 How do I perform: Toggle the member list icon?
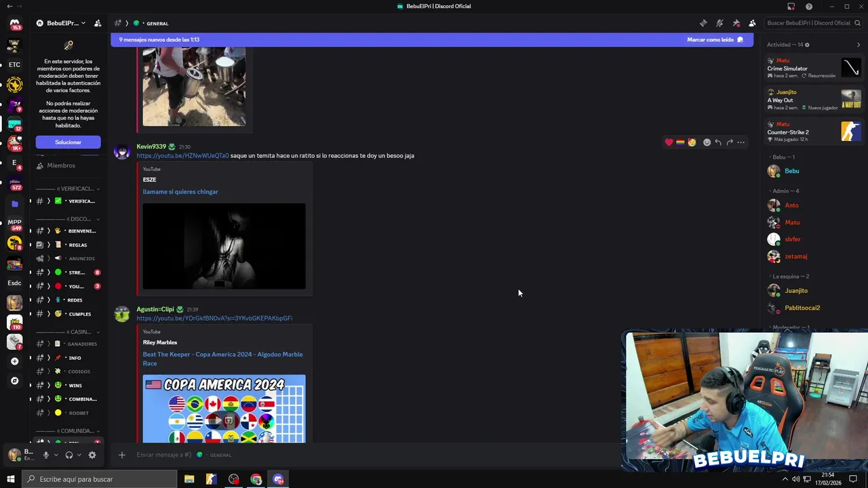click(x=752, y=23)
